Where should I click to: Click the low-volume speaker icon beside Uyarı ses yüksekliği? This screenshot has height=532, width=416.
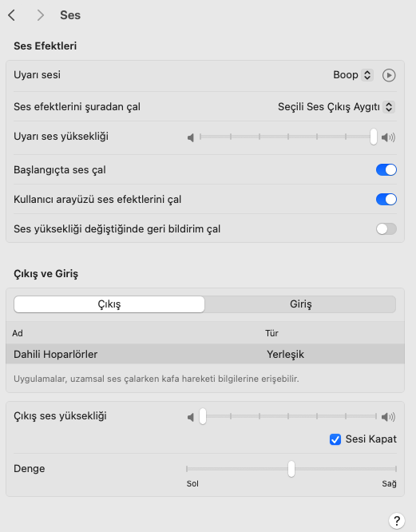(191, 137)
